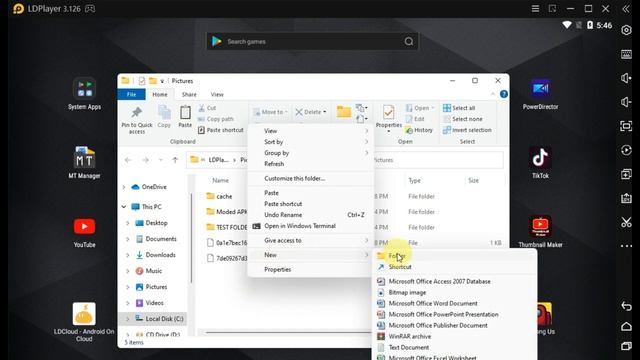Select File tab in Explorer ribbon
This screenshot has width=640, height=360.
click(x=131, y=94)
